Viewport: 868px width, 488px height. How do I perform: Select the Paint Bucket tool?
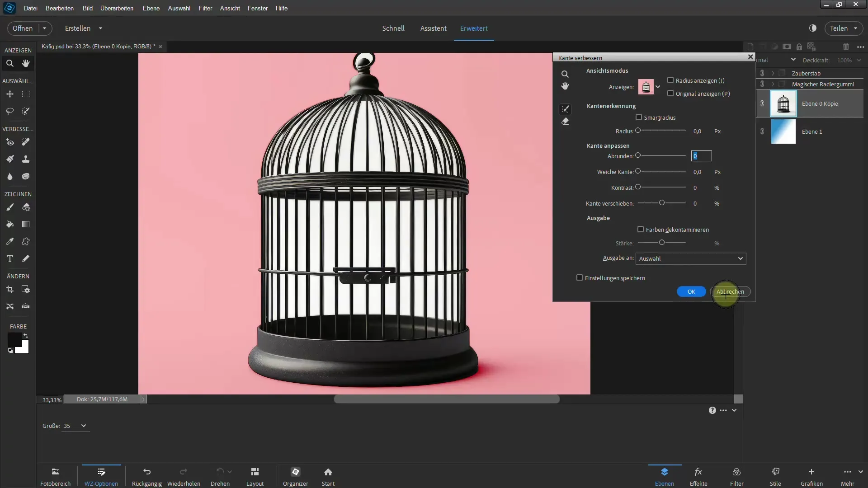tap(9, 224)
